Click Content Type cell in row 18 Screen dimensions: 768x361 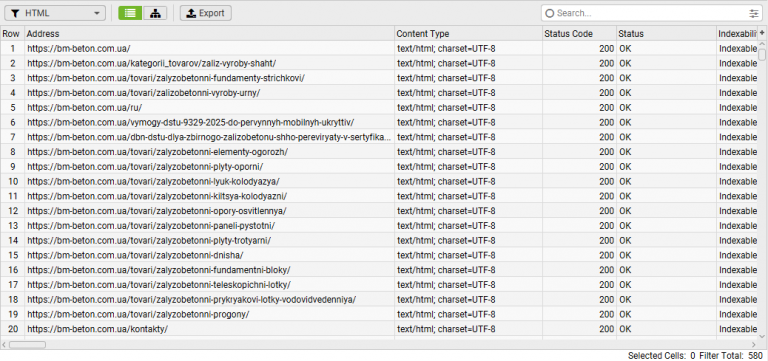[x=468, y=299]
